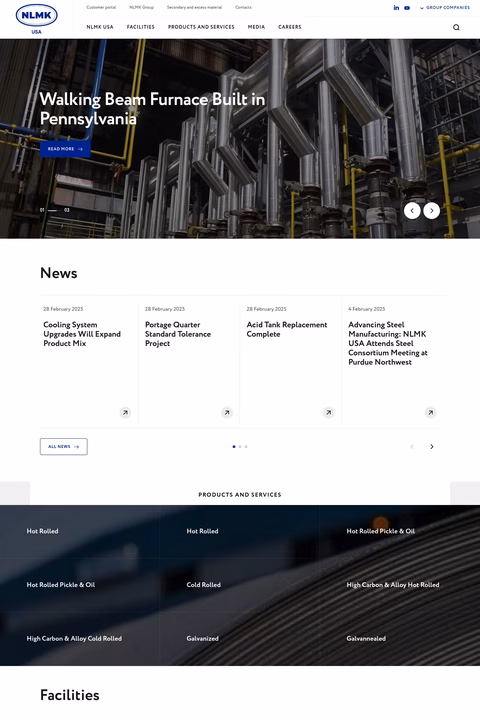
Task: Select the Galvannealed product
Action: click(x=366, y=639)
